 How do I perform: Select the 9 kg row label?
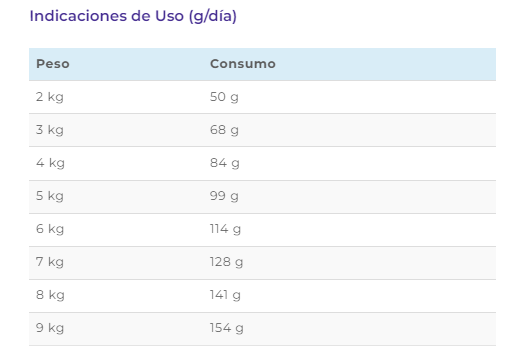(x=50, y=328)
